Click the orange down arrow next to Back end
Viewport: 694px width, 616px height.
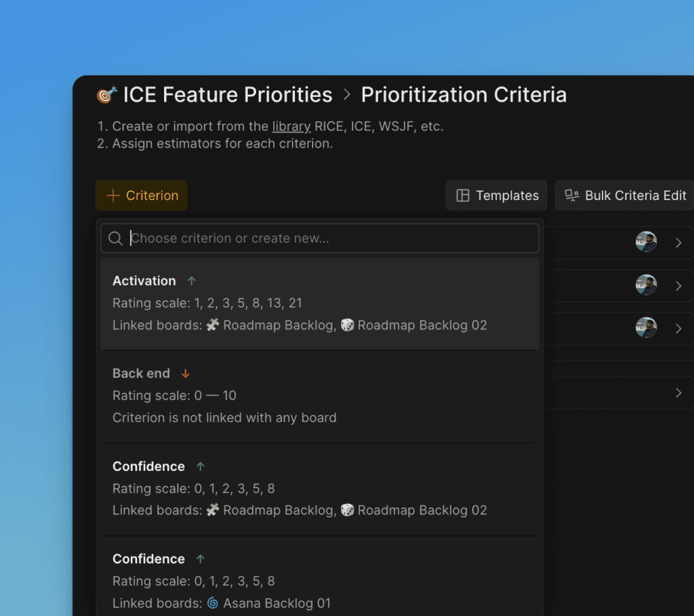[186, 373]
